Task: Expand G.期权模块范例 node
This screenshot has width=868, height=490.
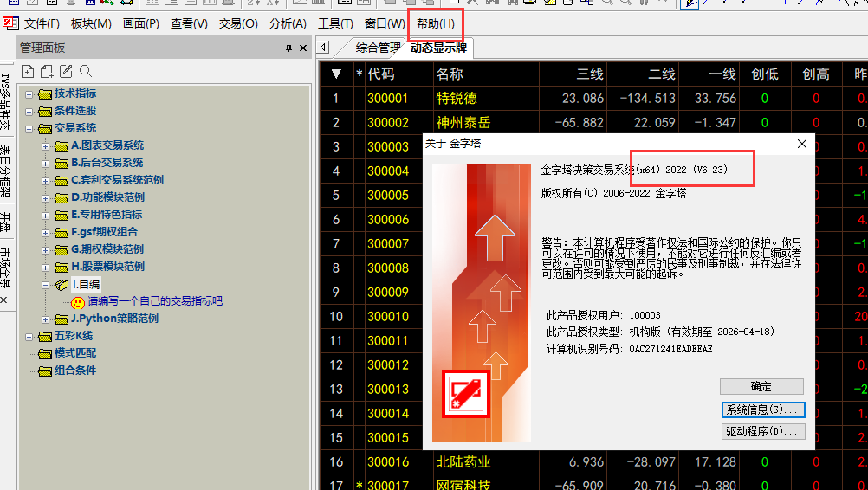Action: tap(45, 250)
